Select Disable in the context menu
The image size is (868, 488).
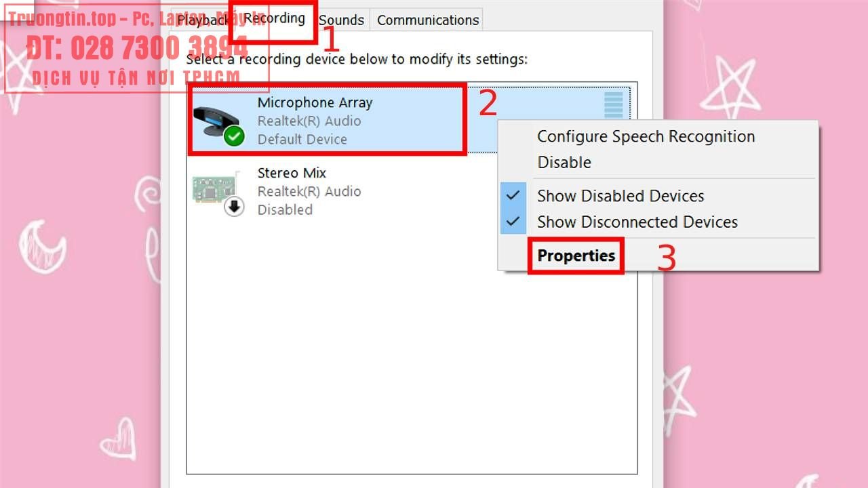pos(564,162)
